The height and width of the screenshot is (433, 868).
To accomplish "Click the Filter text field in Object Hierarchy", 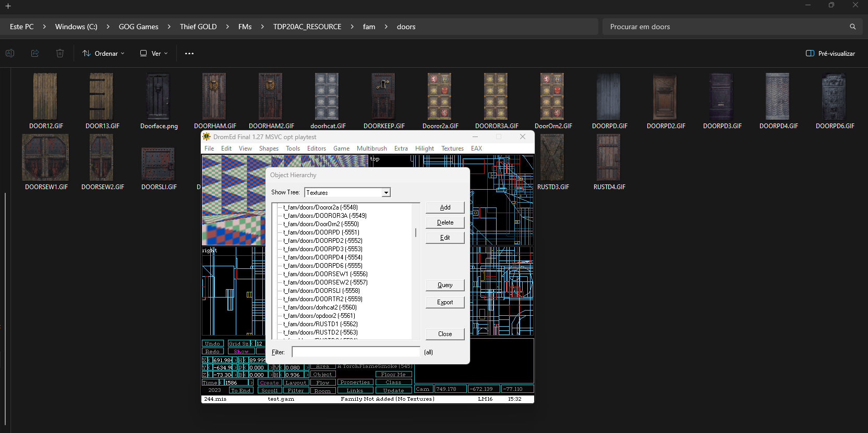I will (x=356, y=352).
